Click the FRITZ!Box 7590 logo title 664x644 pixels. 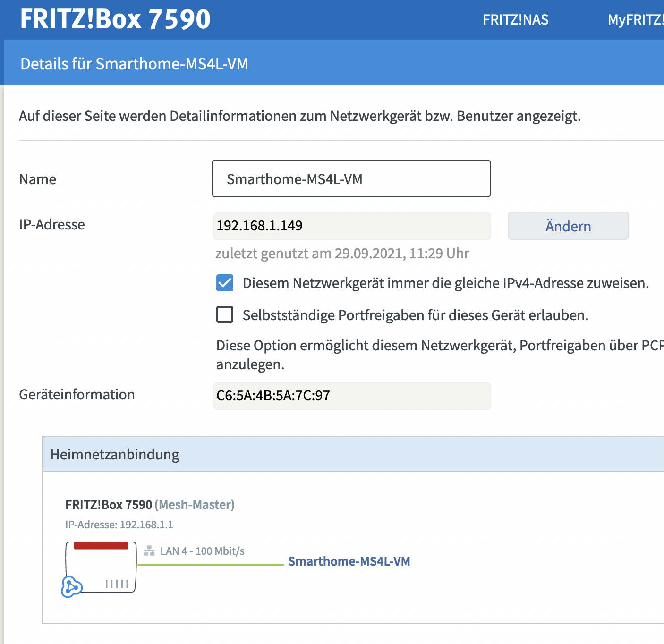[115, 19]
